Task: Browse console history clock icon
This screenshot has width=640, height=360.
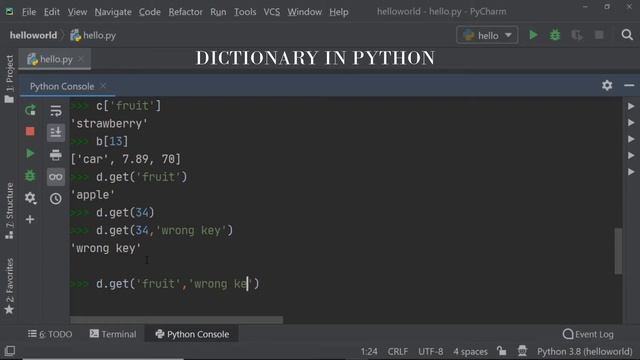Action: point(56,199)
